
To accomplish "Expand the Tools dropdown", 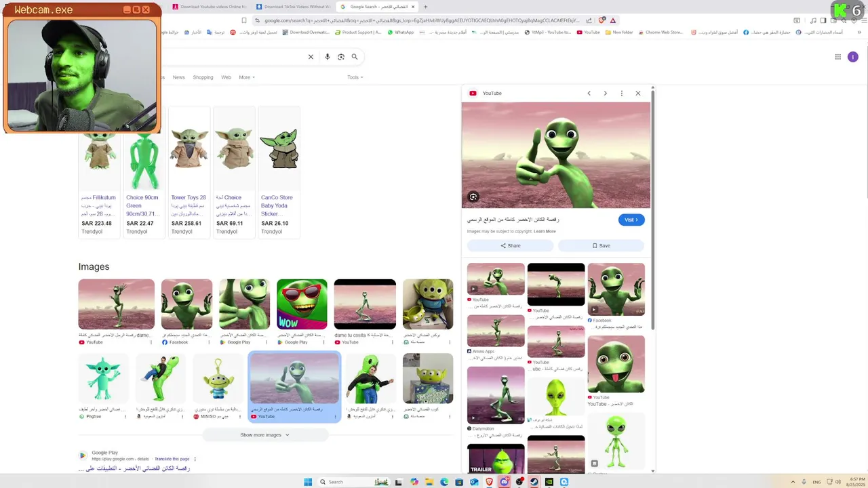I will 355,77.
